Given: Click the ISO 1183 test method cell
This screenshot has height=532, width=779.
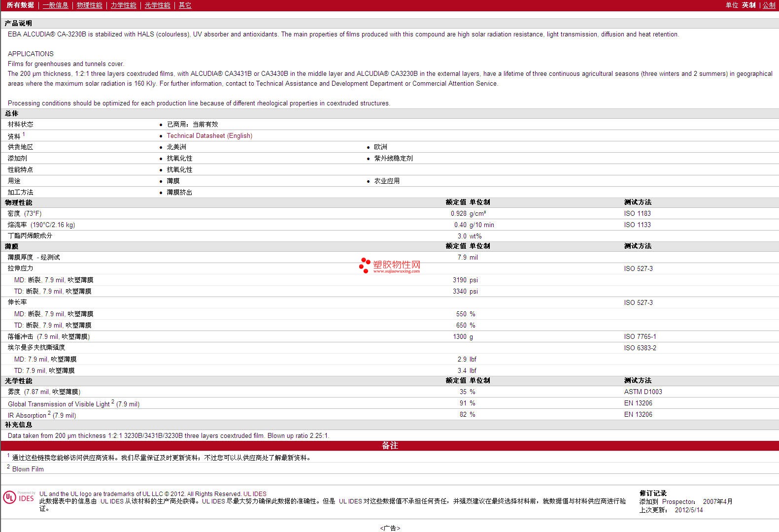Looking at the screenshot, I should (637, 214).
